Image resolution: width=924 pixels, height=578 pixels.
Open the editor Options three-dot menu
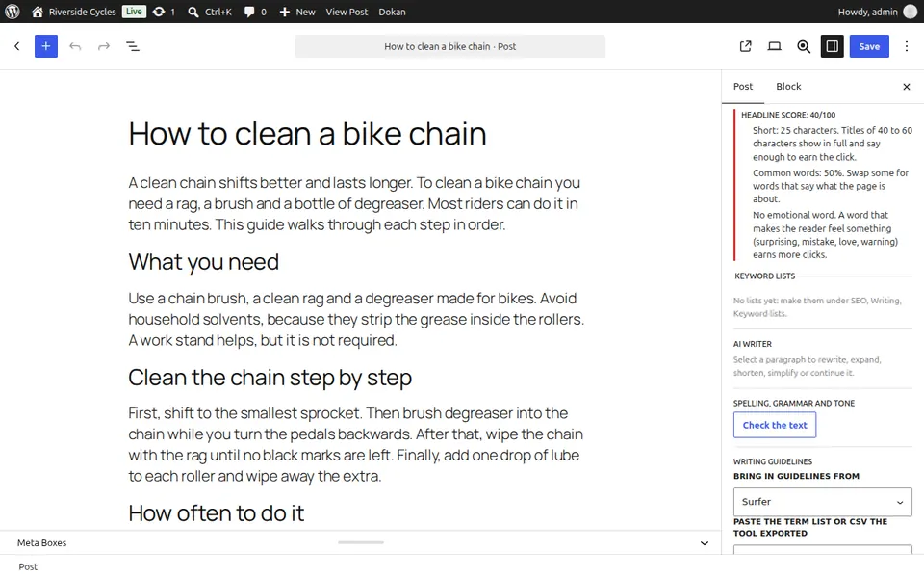coord(907,46)
